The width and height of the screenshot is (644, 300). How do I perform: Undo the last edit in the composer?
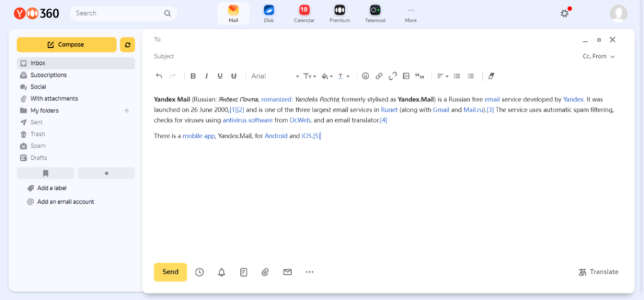point(159,76)
